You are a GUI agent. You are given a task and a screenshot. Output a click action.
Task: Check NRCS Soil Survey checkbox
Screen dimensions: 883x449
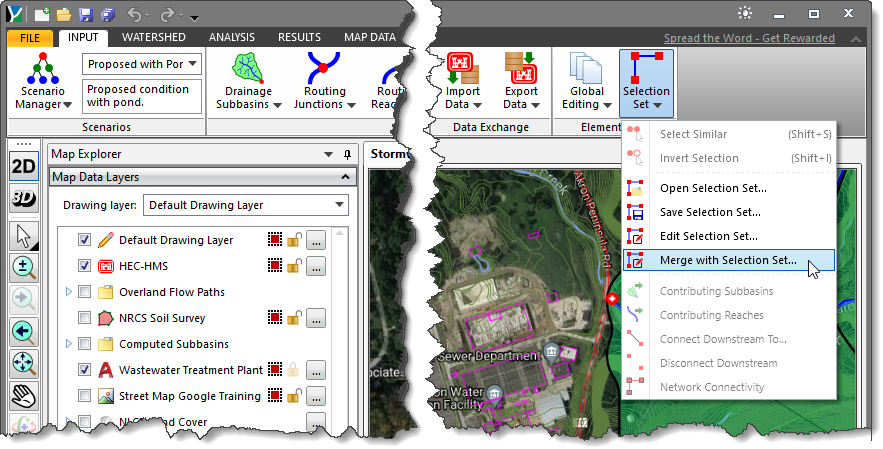tap(84, 318)
